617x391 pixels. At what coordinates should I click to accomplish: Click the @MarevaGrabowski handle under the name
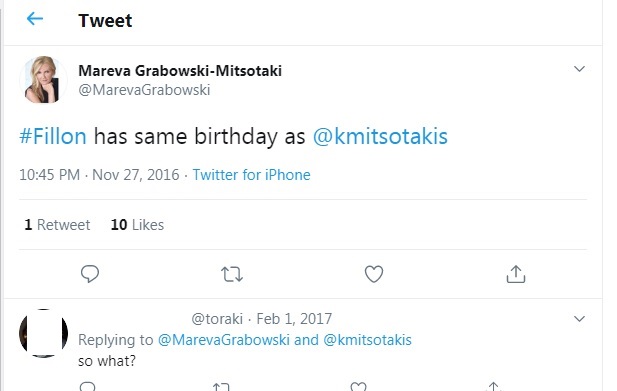pyautogui.click(x=144, y=90)
